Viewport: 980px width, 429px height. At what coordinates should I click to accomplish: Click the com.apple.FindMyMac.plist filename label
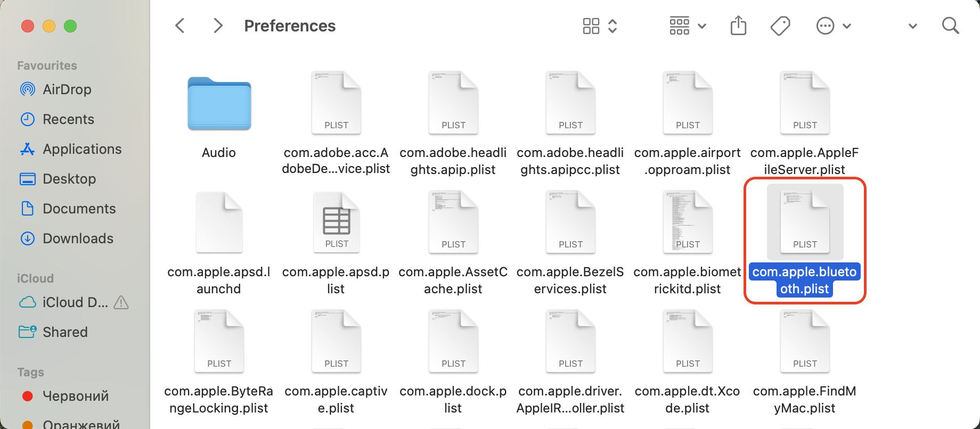(805, 399)
